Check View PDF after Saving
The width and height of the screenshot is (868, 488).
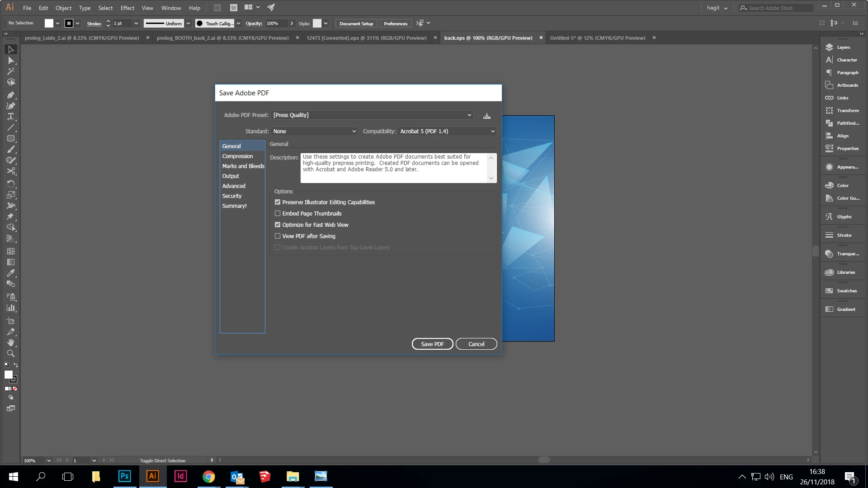coord(278,236)
